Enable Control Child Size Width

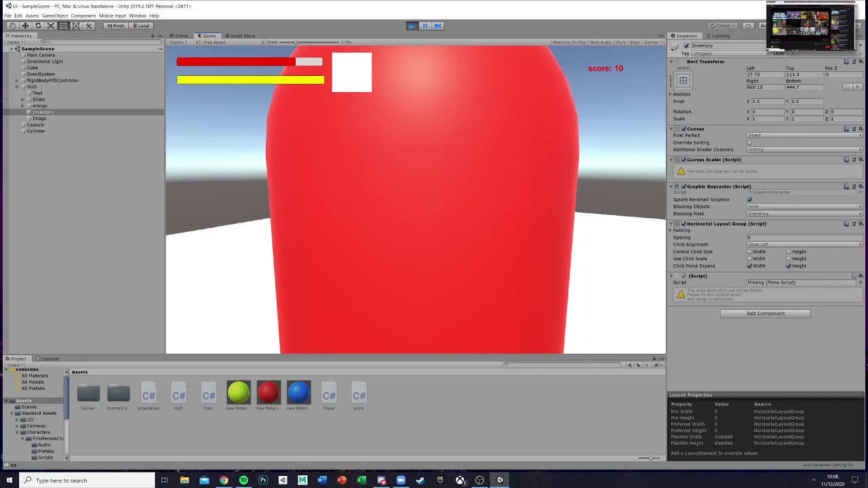point(749,251)
